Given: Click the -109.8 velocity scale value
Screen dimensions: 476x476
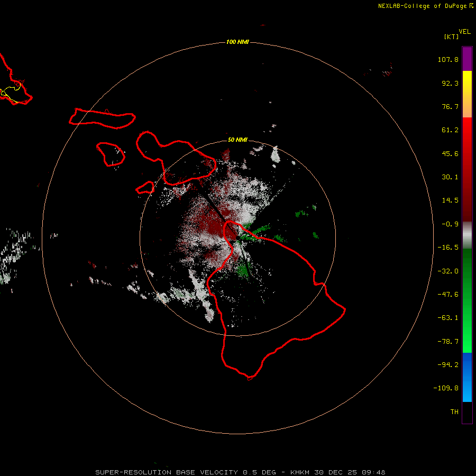Looking at the screenshot, I should pyautogui.click(x=446, y=388).
